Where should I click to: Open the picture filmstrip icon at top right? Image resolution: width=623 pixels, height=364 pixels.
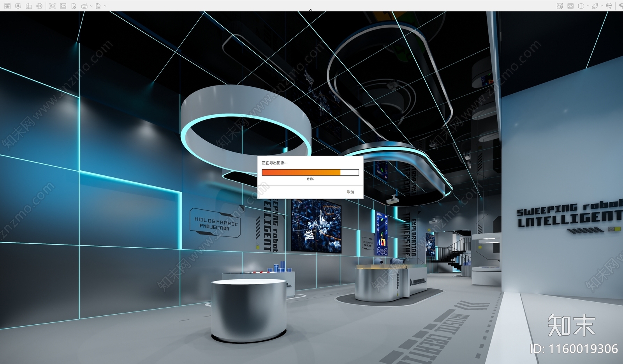coord(570,6)
